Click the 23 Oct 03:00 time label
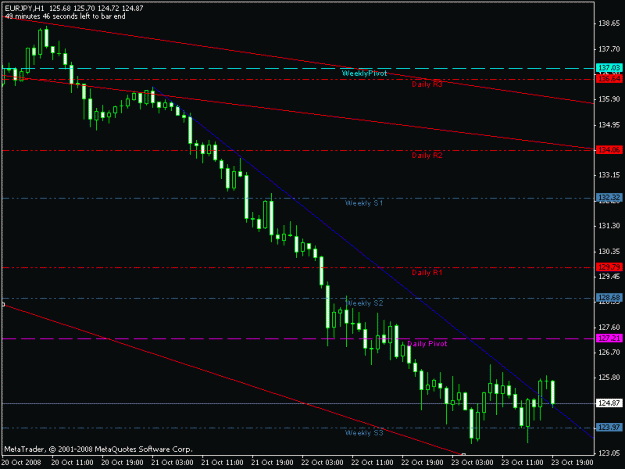 [x=472, y=463]
